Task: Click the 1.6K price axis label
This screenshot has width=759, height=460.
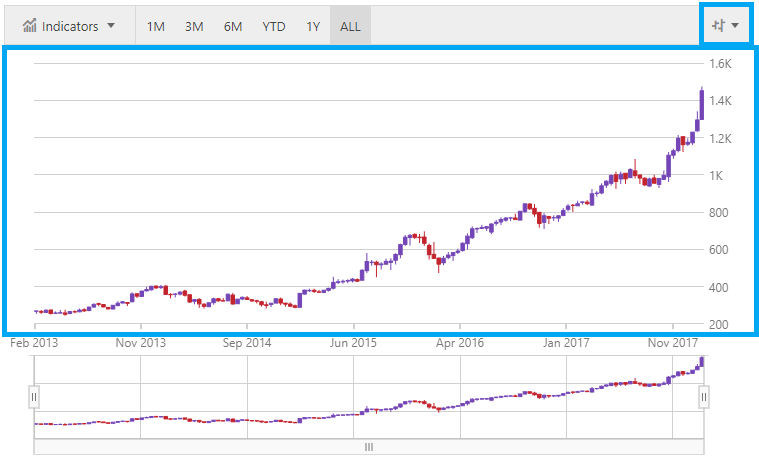Action: pos(722,63)
